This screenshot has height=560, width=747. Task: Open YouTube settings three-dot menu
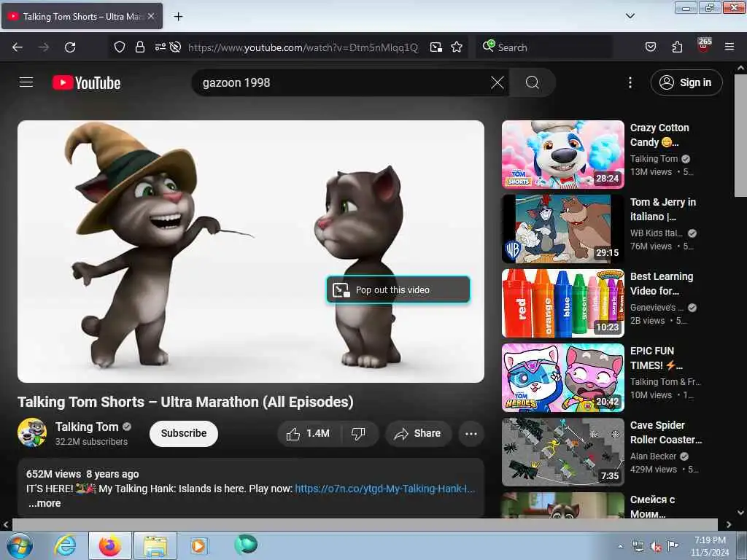(630, 82)
